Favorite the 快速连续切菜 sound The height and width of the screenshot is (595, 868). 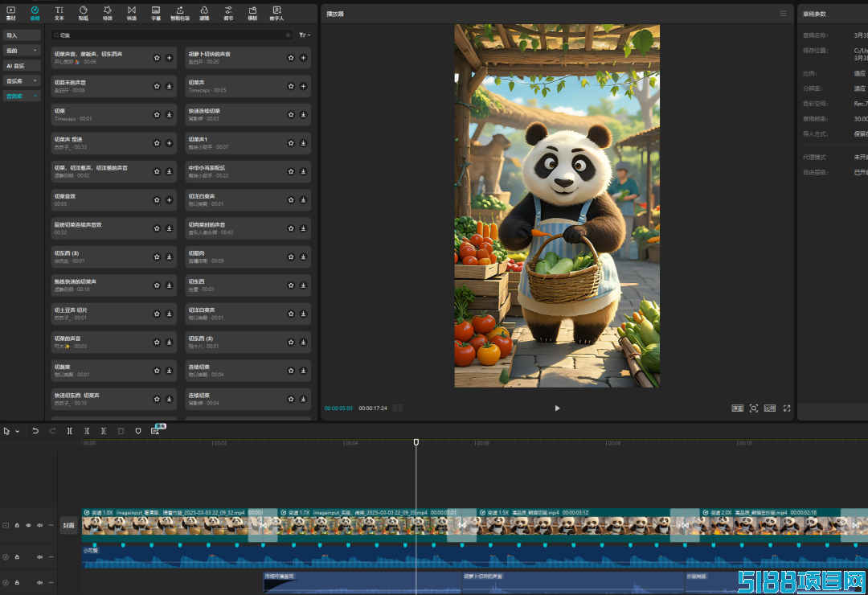point(291,115)
